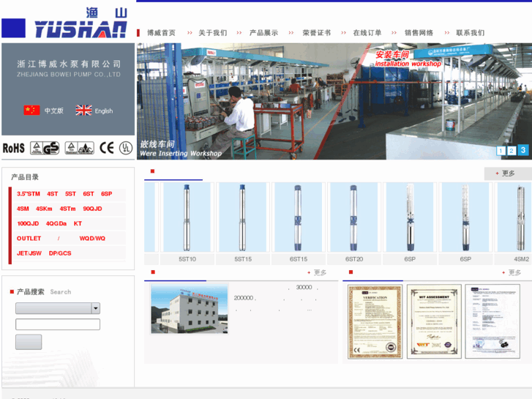The width and height of the screenshot is (532, 399).
Task: Open 6ST product category
Action: click(x=89, y=194)
